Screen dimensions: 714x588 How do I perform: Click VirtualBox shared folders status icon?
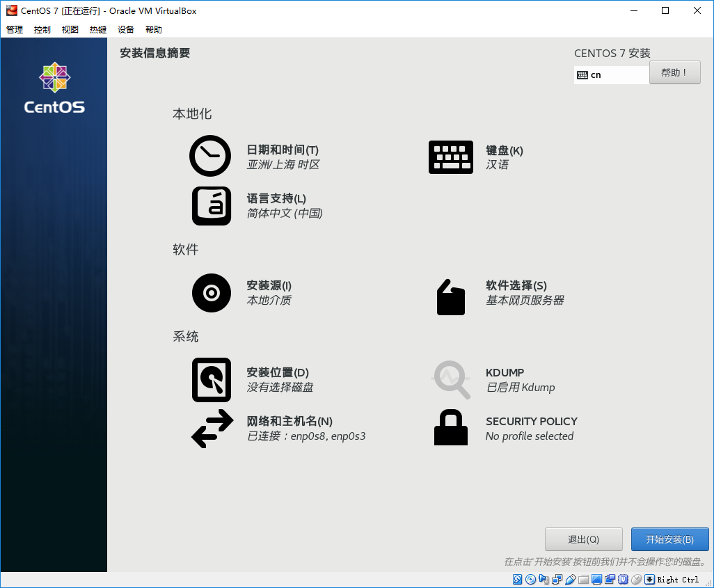coord(583,580)
